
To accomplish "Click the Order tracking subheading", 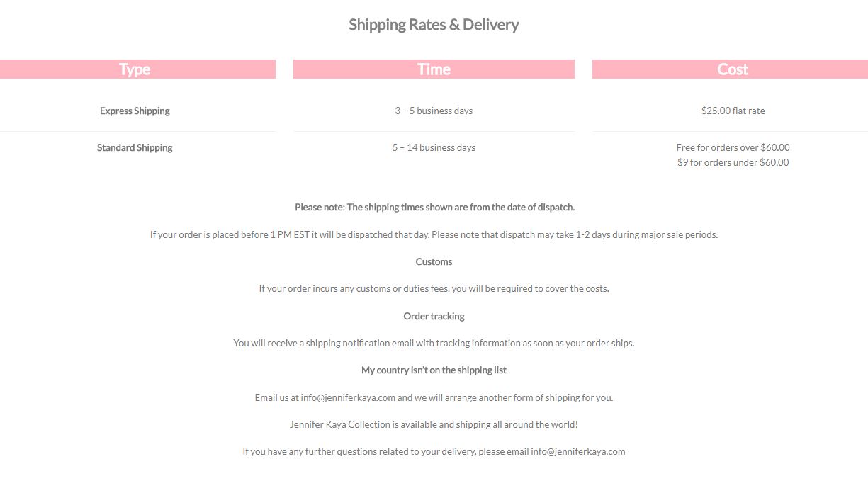I will coord(434,316).
